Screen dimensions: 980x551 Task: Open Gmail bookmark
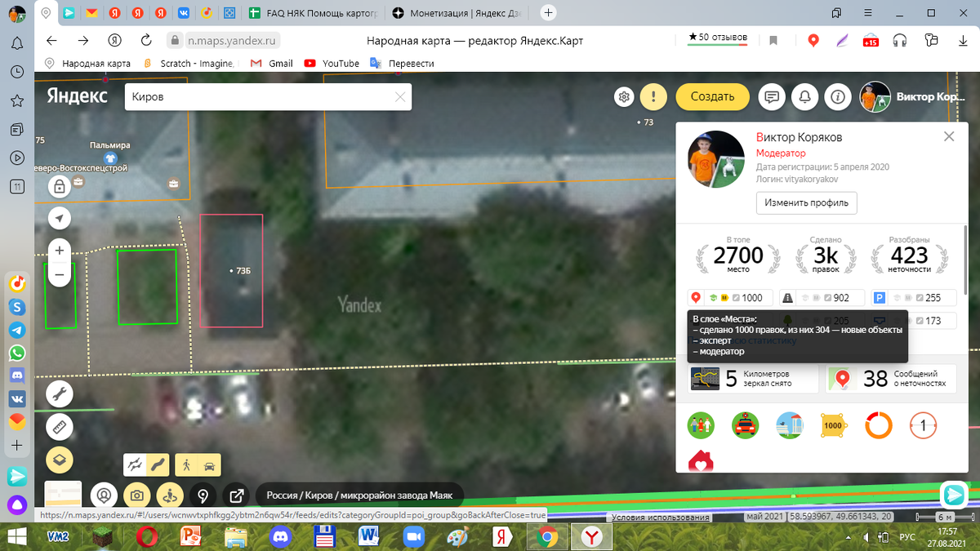271,63
